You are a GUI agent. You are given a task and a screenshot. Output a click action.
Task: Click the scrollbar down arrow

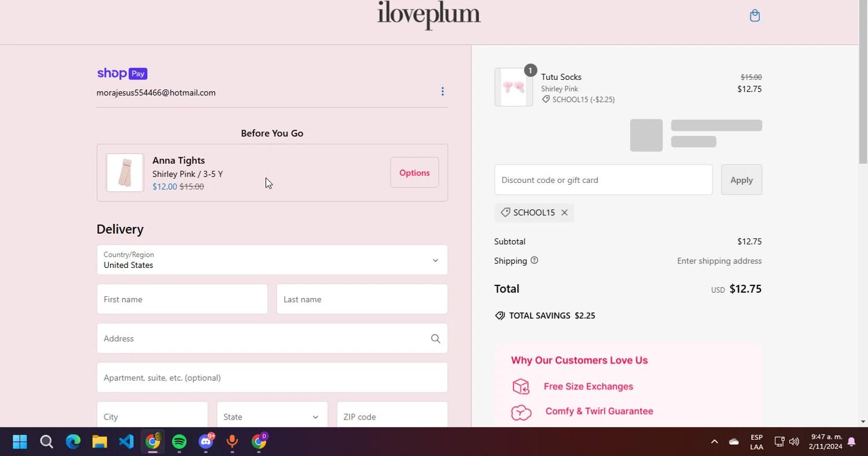point(863,422)
